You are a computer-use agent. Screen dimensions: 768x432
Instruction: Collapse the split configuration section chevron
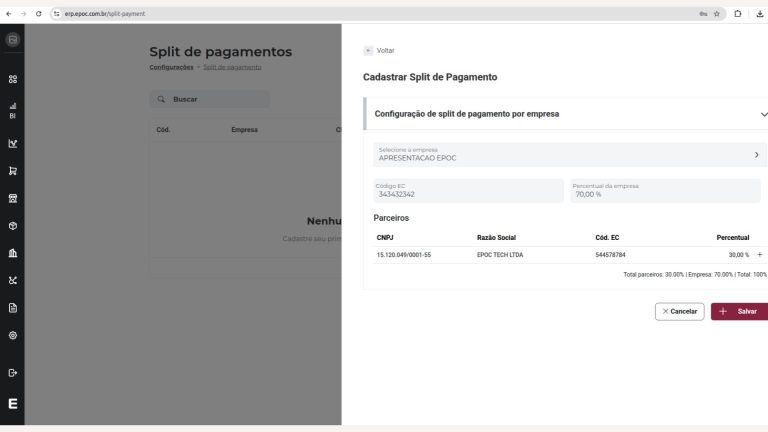click(763, 114)
